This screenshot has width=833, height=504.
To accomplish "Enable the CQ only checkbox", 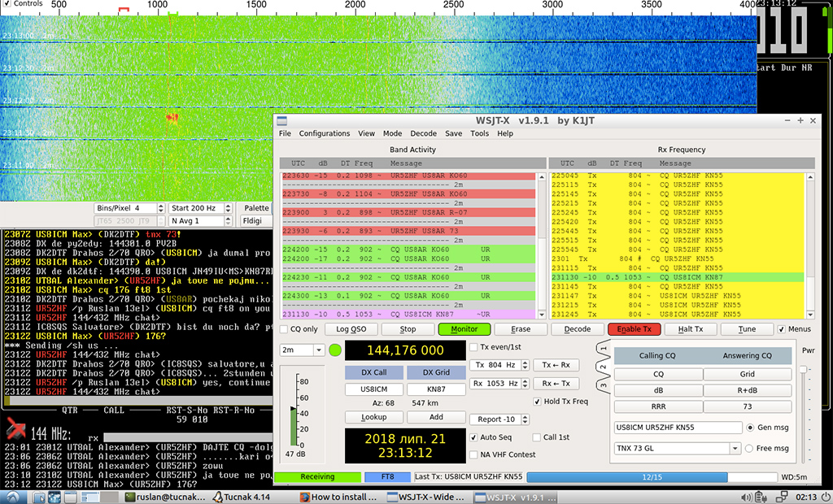I will (284, 329).
